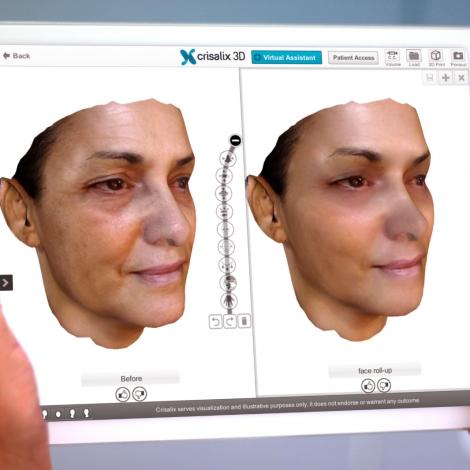470x470 pixels.
Task: Give thumbs down to the Before model
Action: tap(140, 394)
